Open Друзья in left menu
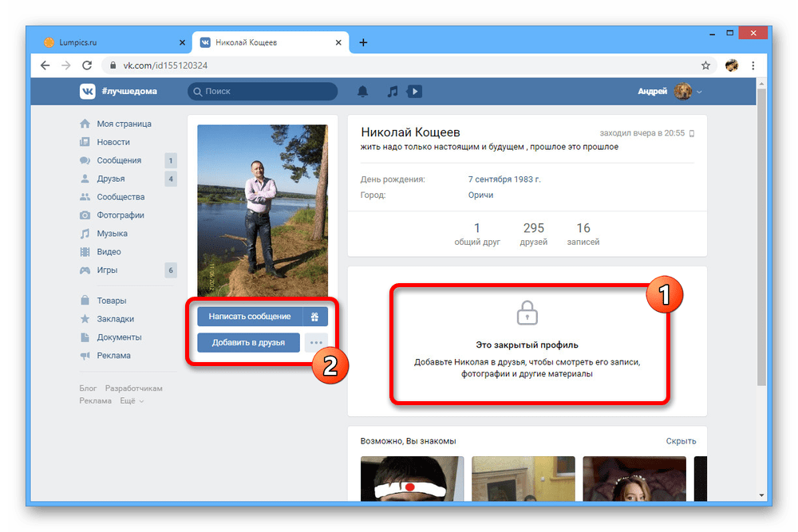798x532 pixels. 111,179
